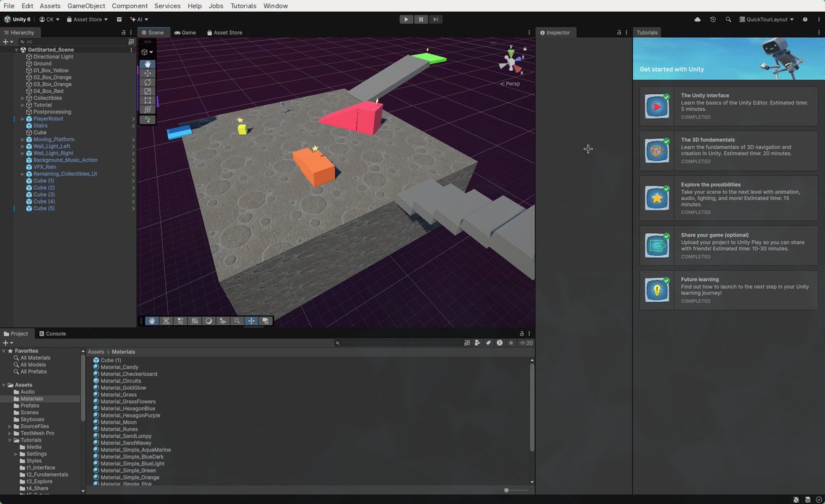
Task: Select the Rotate tool in Scene toolbar
Action: 147,83
